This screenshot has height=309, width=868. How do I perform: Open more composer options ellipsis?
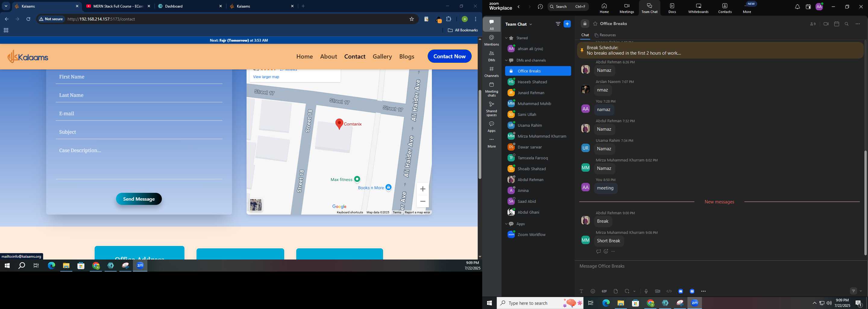click(703, 291)
